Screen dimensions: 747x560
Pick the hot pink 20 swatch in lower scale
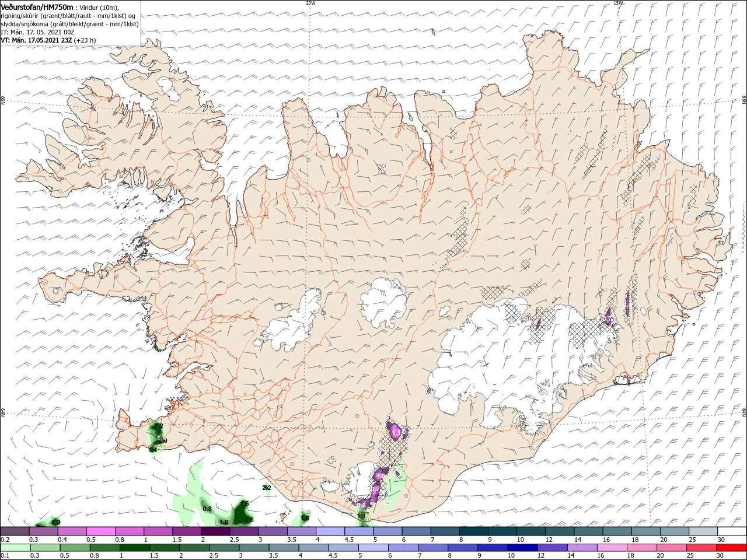click(x=672, y=548)
